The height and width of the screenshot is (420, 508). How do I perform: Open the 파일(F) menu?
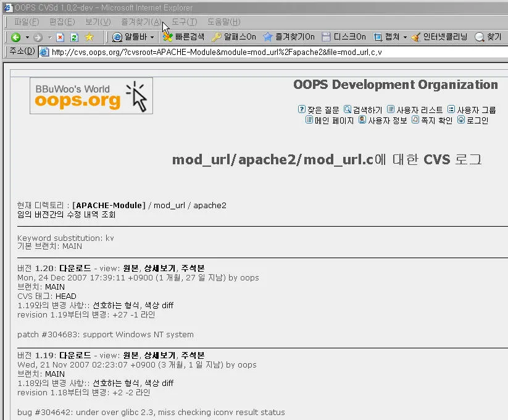click(x=27, y=22)
